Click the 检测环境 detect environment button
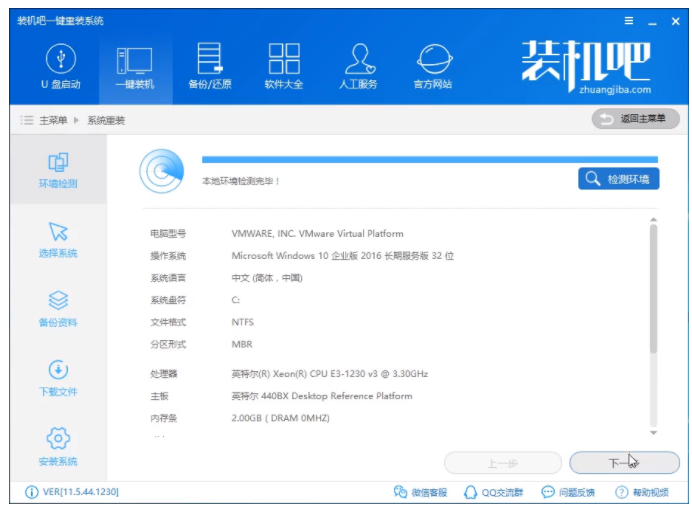 (x=619, y=179)
